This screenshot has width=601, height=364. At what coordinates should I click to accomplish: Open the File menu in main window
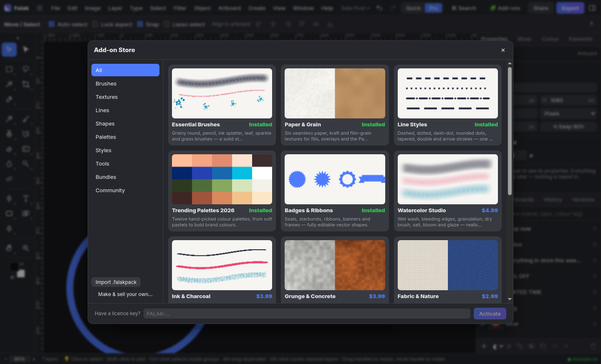56,8
